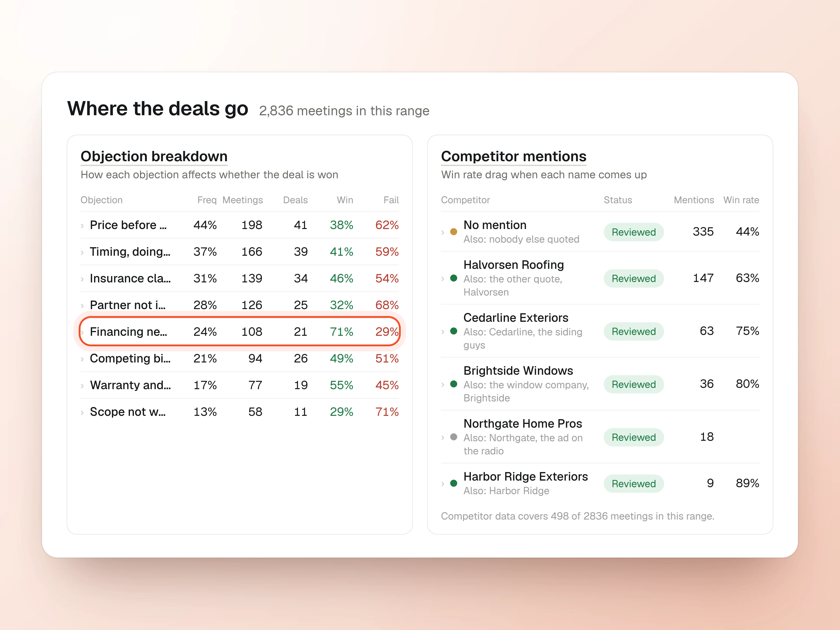
Task: Click Reviewed badge for Northgate Home Pros
Action: click(633, 437)
